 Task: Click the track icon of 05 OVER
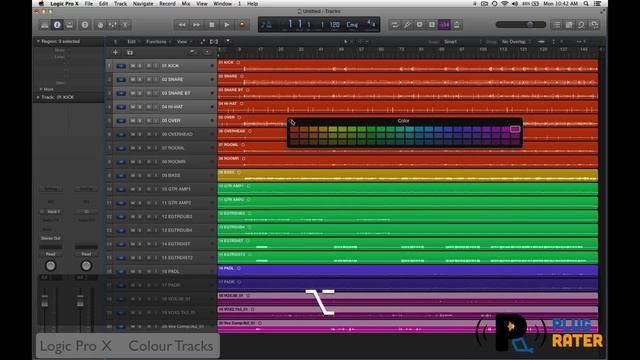coord(121,121)
